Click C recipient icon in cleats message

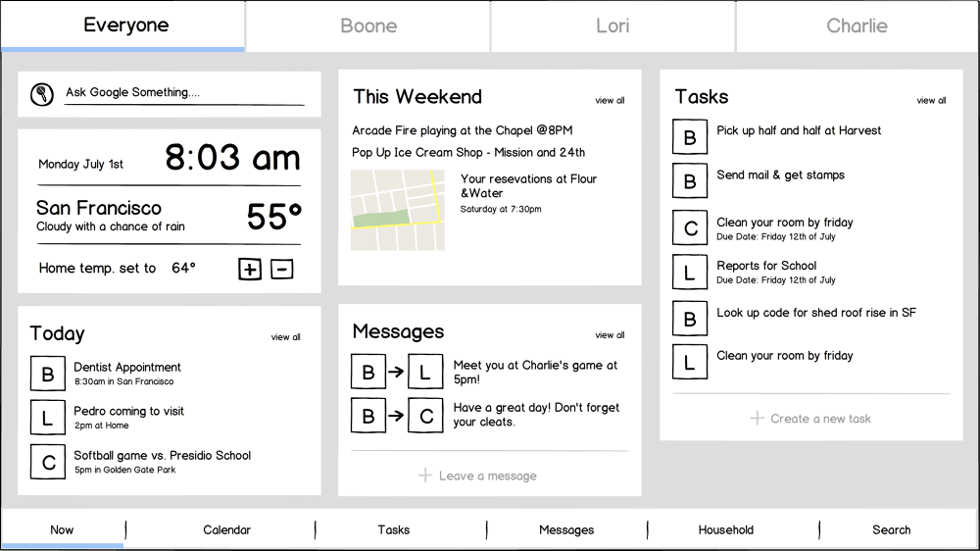click(x=425, y=416)
